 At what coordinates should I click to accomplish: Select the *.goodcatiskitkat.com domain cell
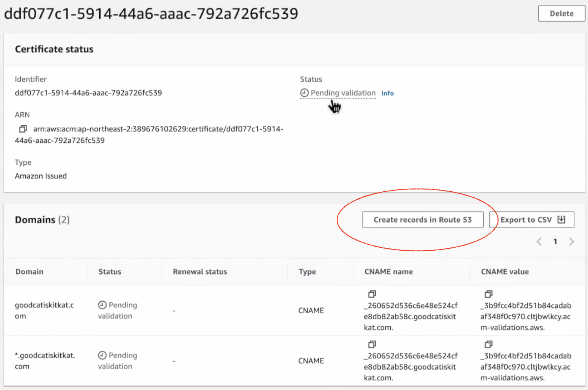click(45, 361)
